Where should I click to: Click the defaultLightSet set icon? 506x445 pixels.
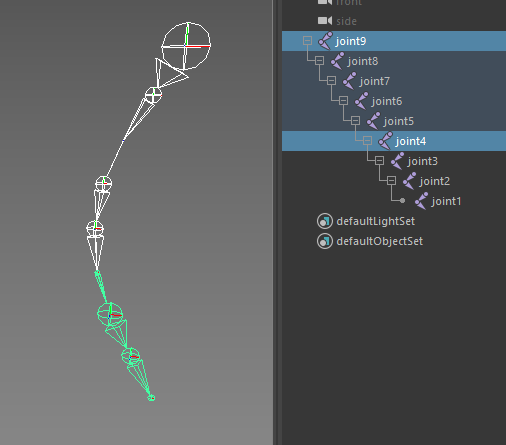coord(325,221)
